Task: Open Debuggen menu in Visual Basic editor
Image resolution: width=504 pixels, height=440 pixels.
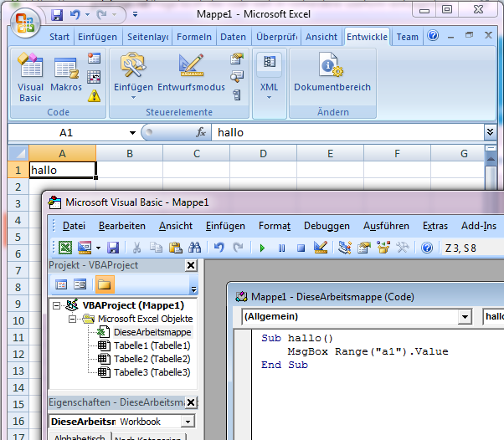Action: pos(327,226)
